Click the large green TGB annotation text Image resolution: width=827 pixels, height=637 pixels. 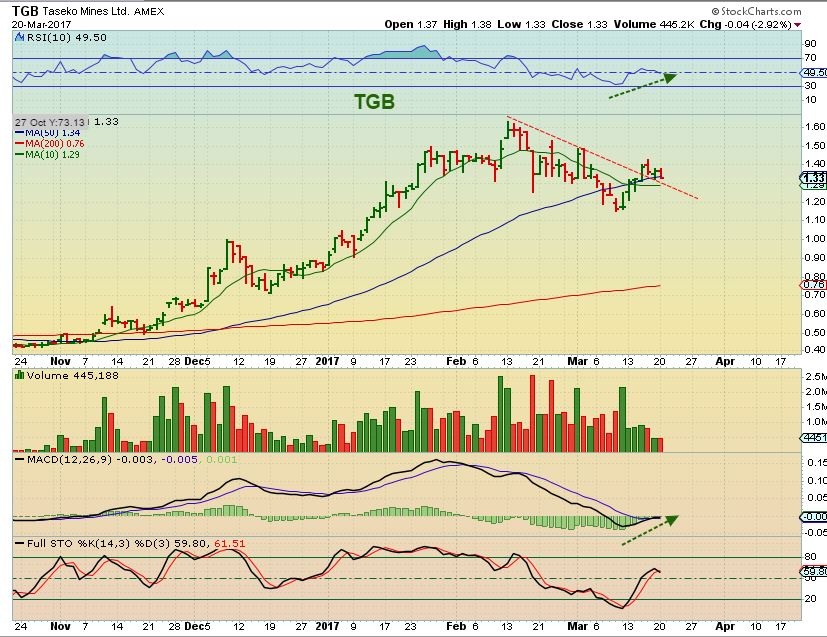point(375,101)
